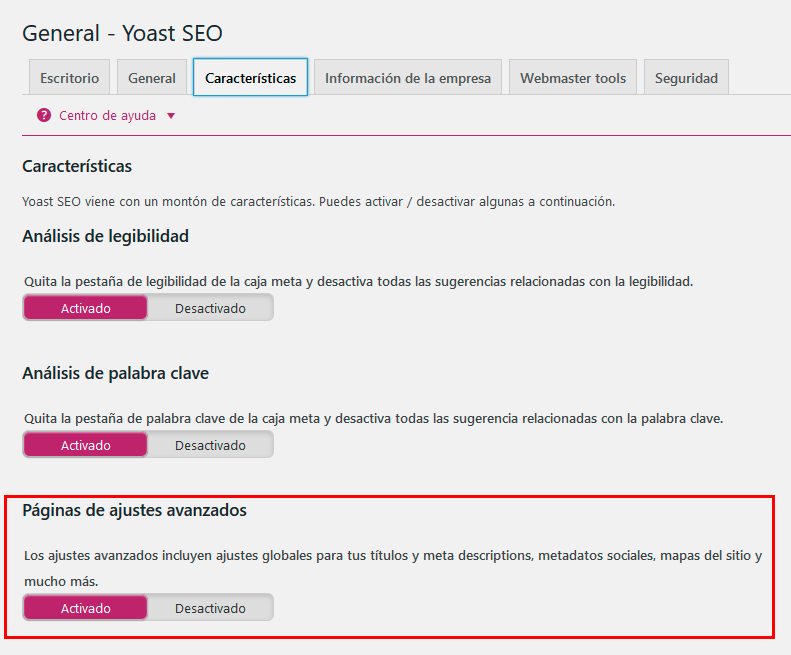Screen dimensions: 791x655
Task: Set Análisis de palabra clave to Desactivado
Action: [x=210, y=445]
